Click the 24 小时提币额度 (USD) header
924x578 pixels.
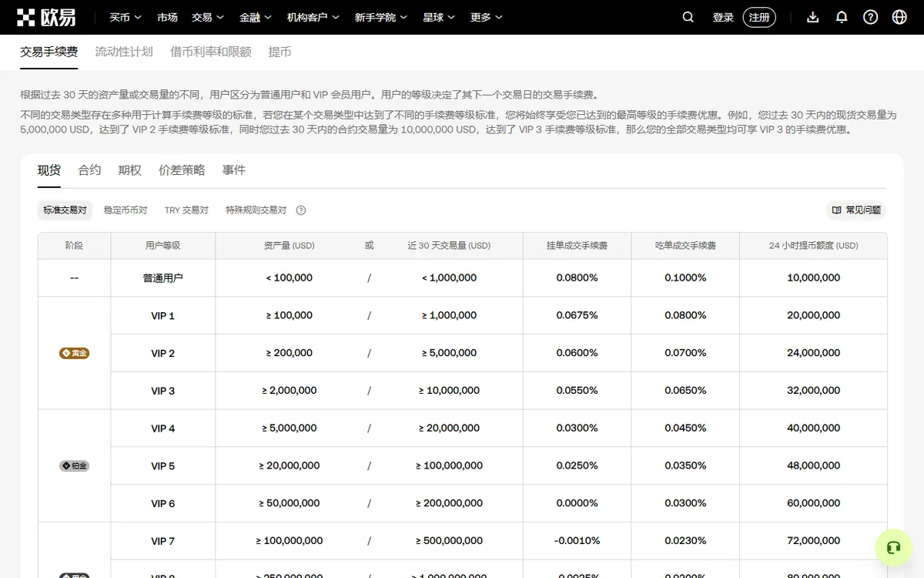coord(813,246)
